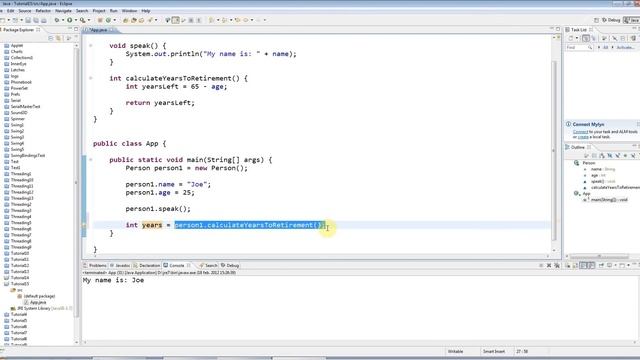This screenshot has height=360, width=640.
Task: Collapse all in Package Explorer toolbar
Action: (x=51, y=38)
